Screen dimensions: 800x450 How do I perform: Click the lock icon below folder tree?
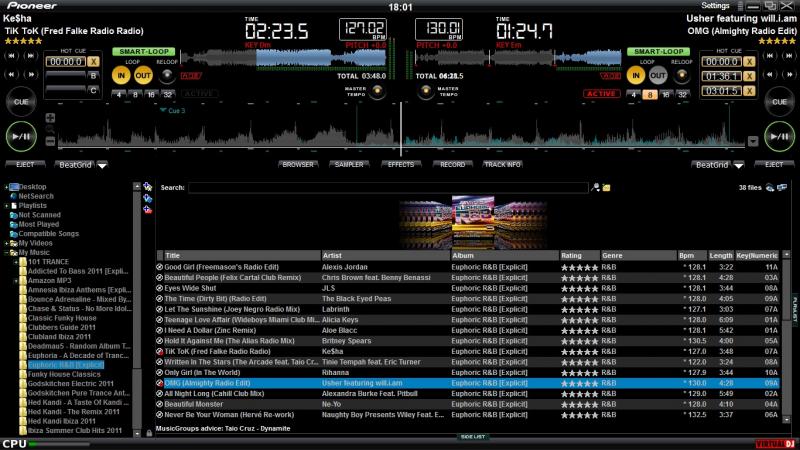[x=149, y=433]
